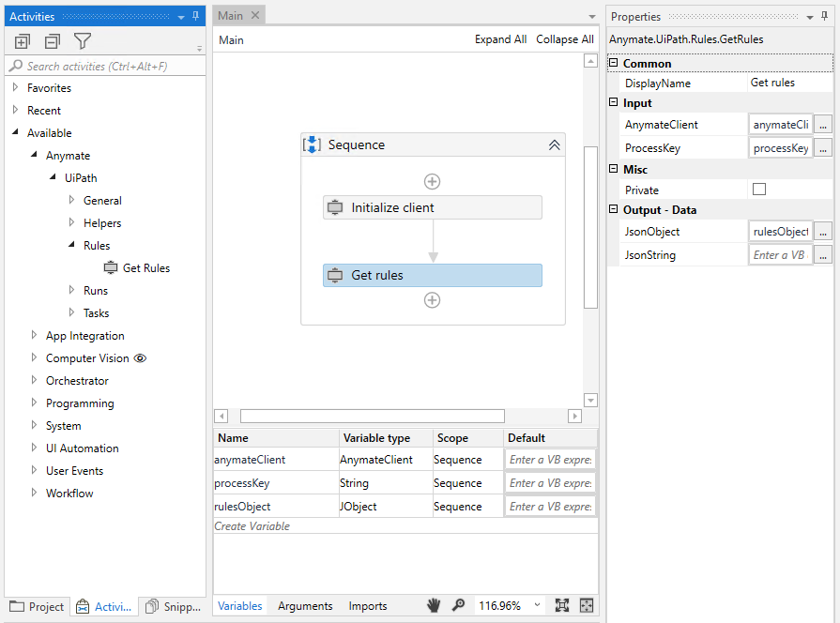
Task: Open the activities filter funnel icon
Action: [83, 41]
